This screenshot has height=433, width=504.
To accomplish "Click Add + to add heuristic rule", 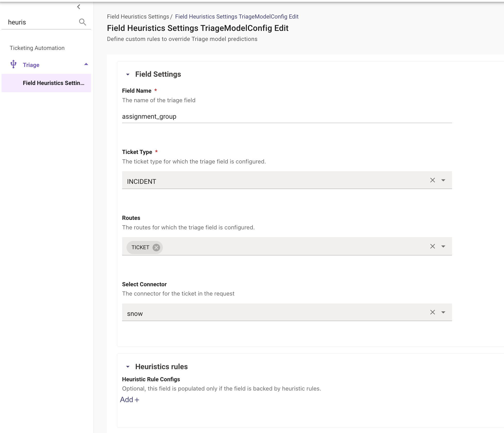I will pos(130,400).
